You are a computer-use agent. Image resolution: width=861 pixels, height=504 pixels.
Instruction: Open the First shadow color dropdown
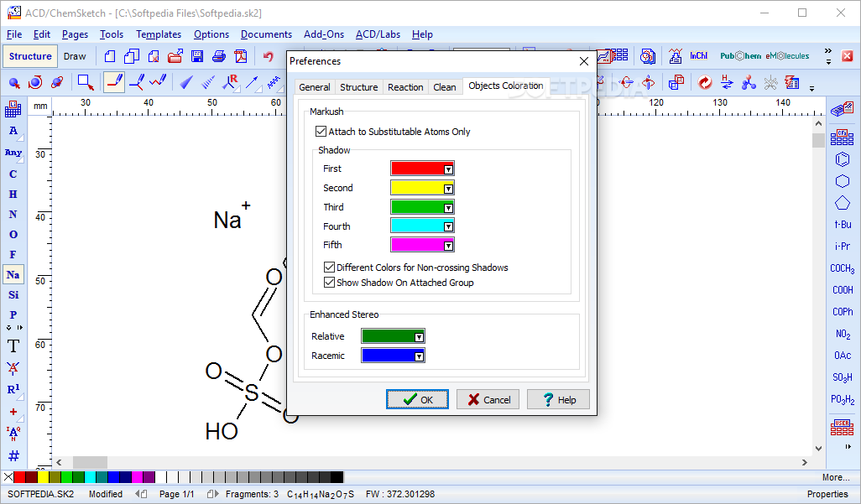448,169
